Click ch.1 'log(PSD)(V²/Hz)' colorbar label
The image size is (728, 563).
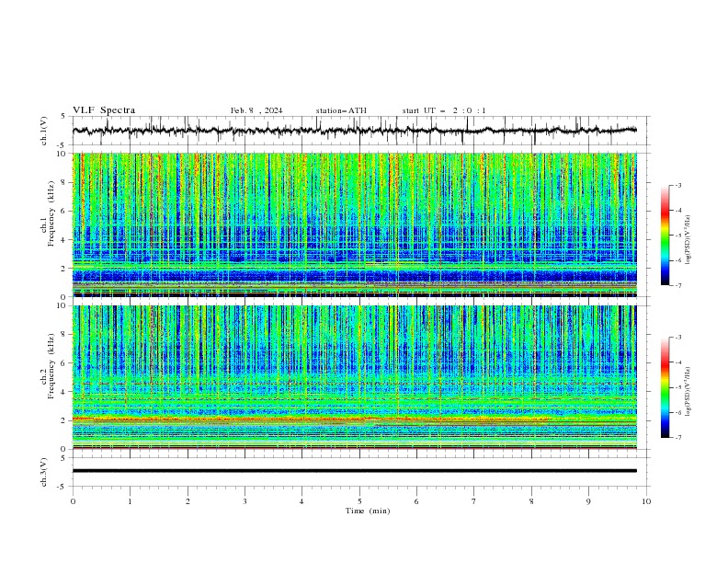tap(688, 240)
